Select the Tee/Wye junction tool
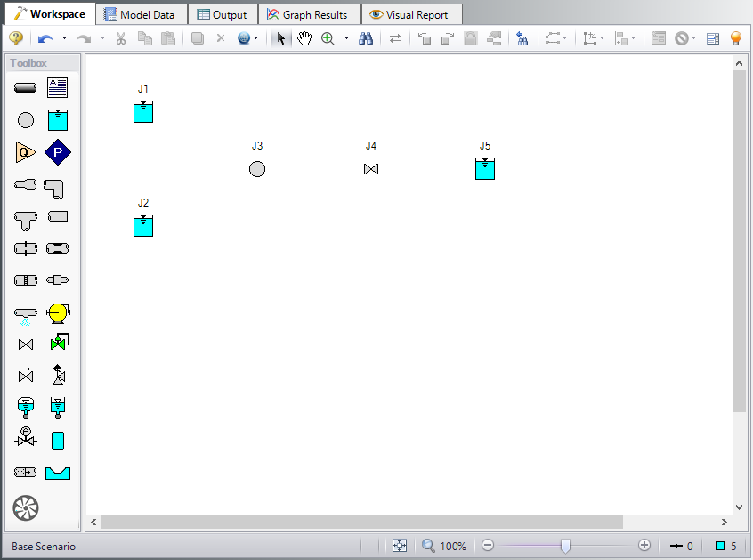Screen dimensions: 753x560 [x=26, y=218]
